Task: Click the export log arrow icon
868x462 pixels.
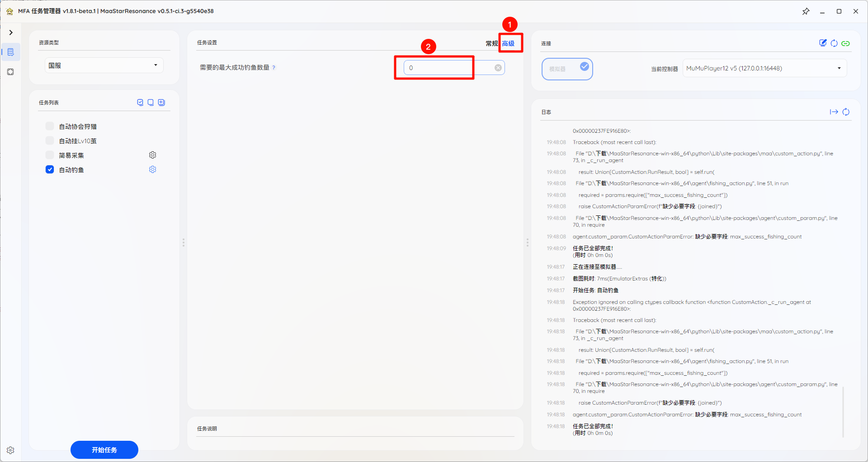Action: 834,112
